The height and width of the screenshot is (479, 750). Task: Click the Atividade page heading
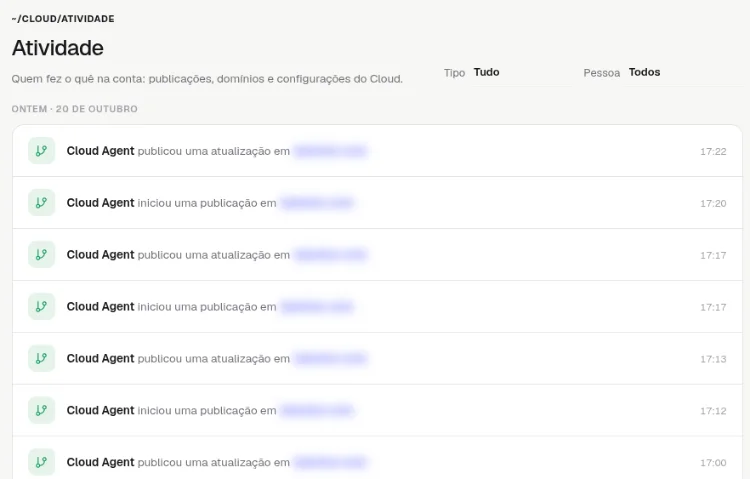coord(57,48)
